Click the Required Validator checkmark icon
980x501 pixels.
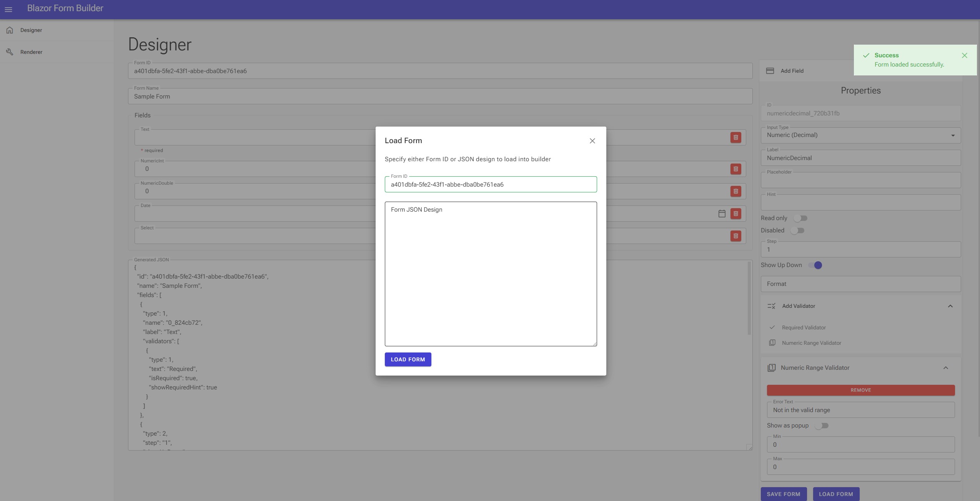pos(772,327)
